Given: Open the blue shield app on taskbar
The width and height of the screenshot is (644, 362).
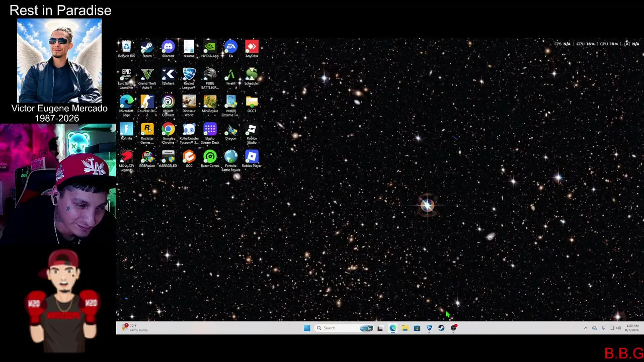Looking at the screenshot, I should (x=429, y=328).
